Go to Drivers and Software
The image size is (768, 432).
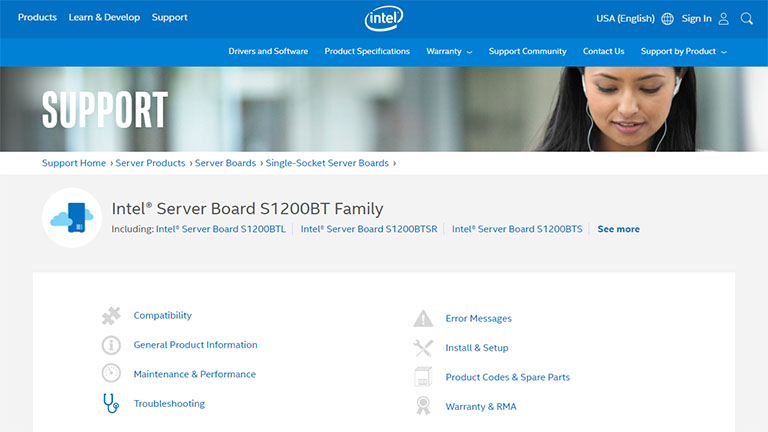point(268,51)
